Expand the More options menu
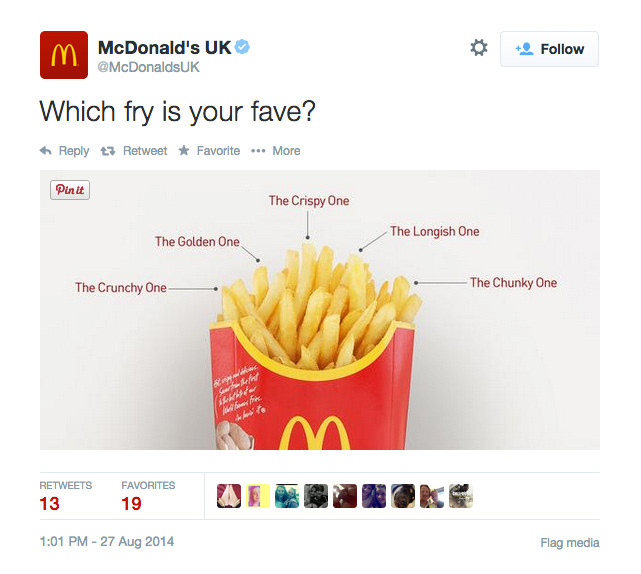Image resolution: width=641 pixels, height=574 pixels. click(x=276, y=151)
